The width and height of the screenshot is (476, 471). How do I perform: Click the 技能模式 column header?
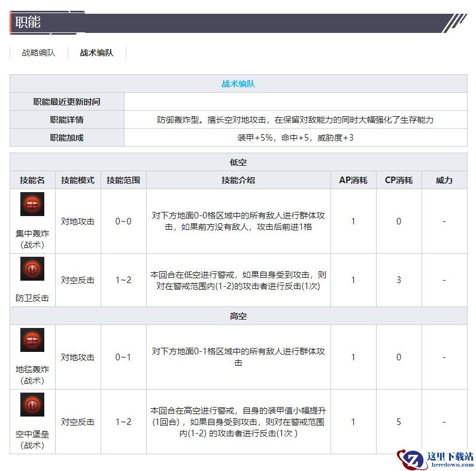(78, 180)
